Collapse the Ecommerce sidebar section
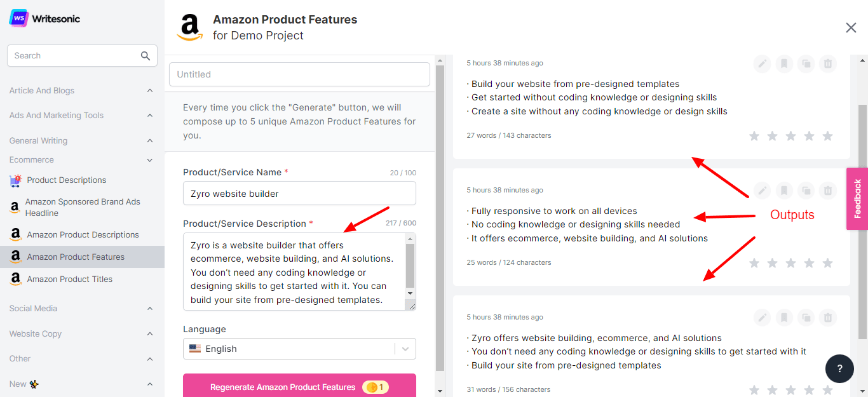 [x=150, y=160]
